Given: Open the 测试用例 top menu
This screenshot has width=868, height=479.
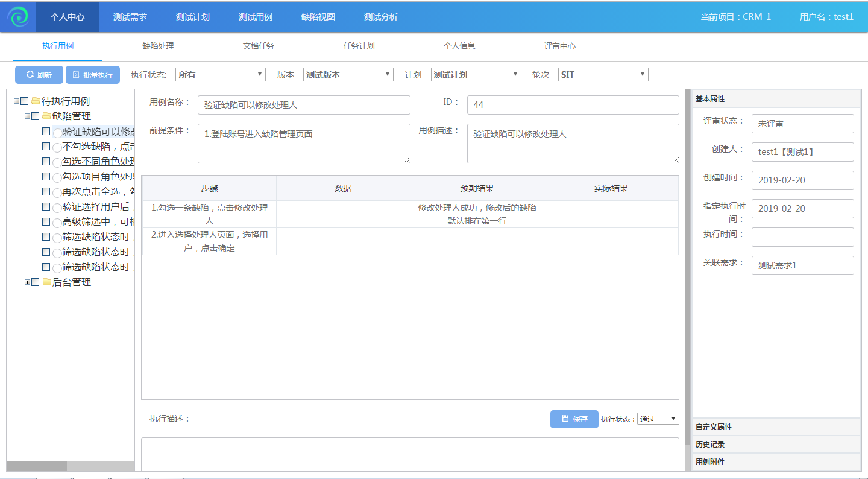Looking at the screenshot, I should [256, 17].
